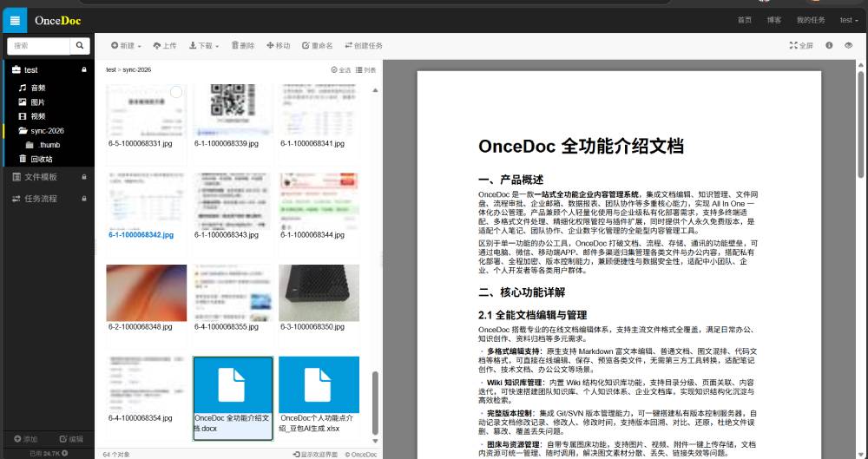Expand the 文件模板 section
This screenshot has height=459, width=868.
(41, 177)
